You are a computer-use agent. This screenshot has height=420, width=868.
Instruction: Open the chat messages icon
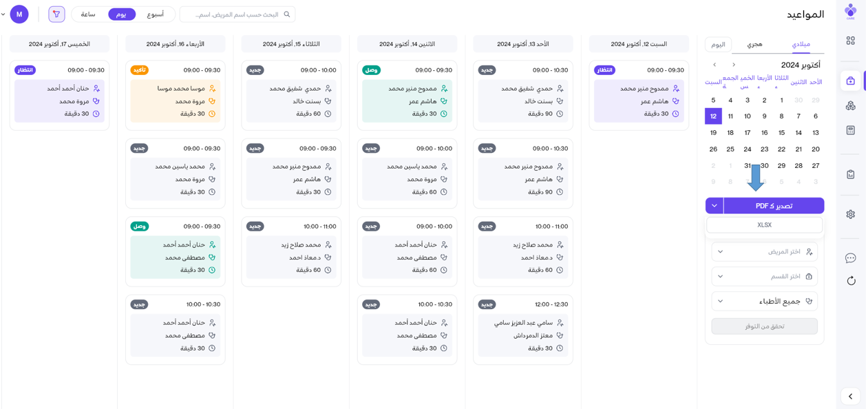pyautogui.click(x=851, y=258)
